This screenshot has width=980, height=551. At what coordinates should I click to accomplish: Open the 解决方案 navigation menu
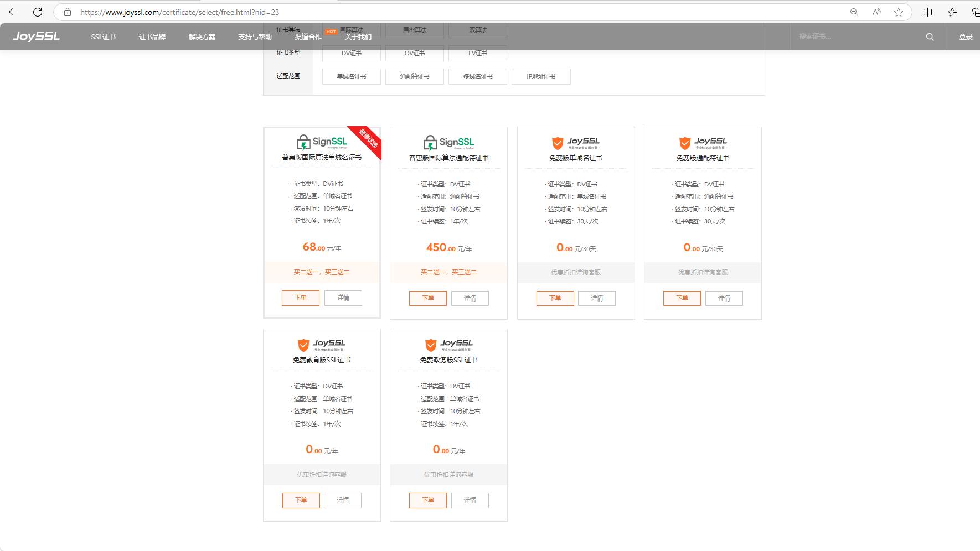pyautogui.click(x=202, y=37)
